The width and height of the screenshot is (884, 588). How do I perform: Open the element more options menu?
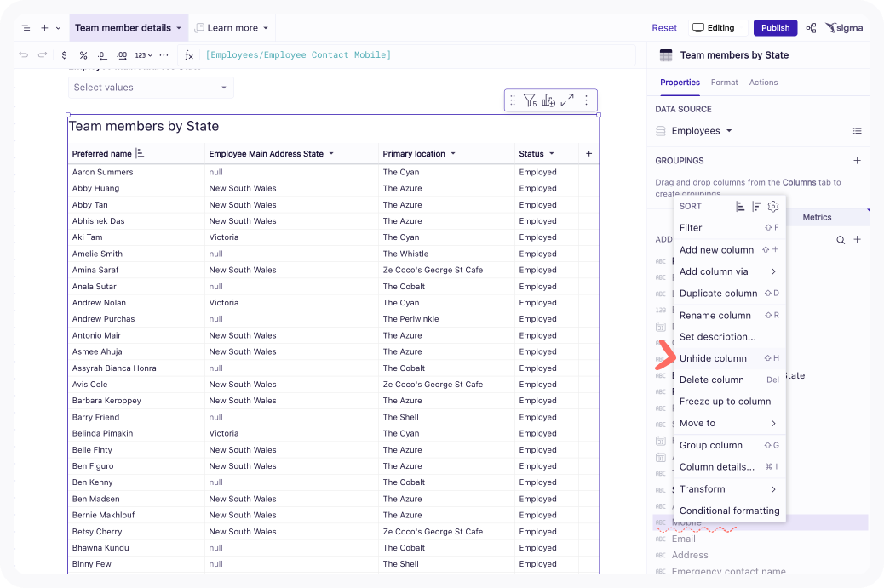click(586, 100)
